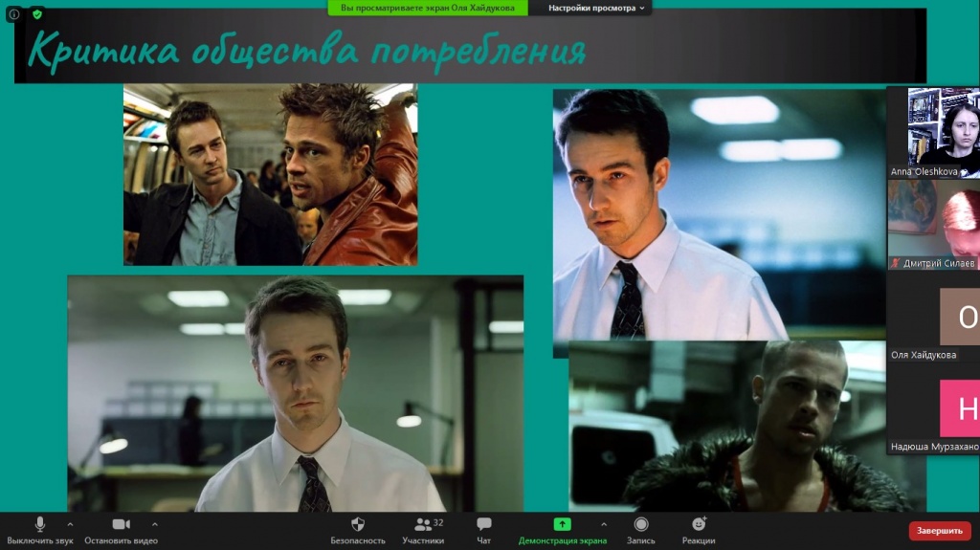Open the Настройки просмотра view options menu
The width and height of the screenshot is (980, 550).
click(x=596, y=8)
